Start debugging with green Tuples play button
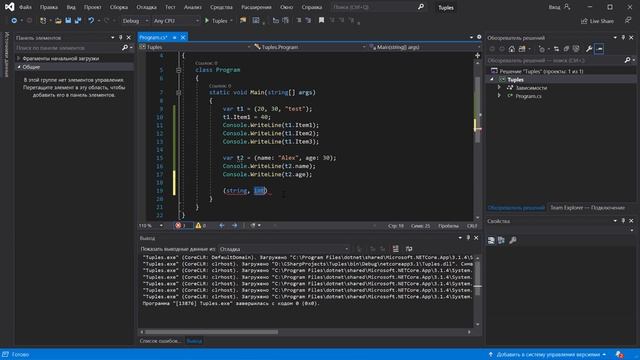 [x=218, y=20]
